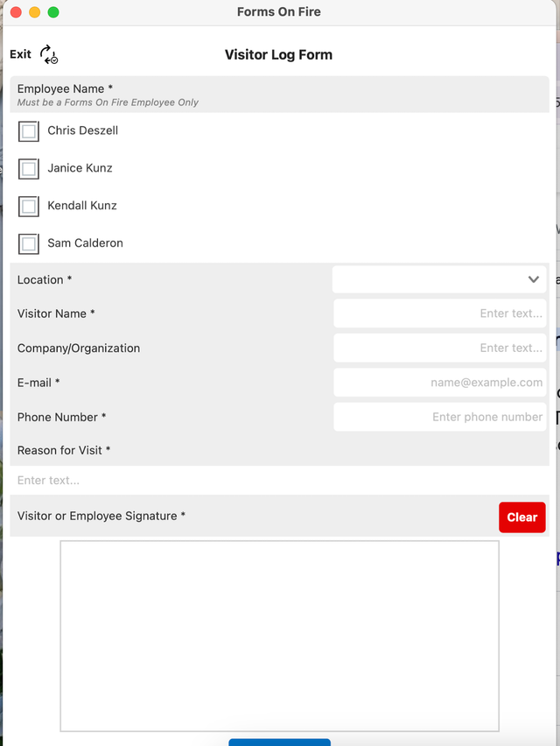This screenshot has width=560, height=746.
Task: Click the Location dropdown chevron arrow
Action: tap(534, 280)
